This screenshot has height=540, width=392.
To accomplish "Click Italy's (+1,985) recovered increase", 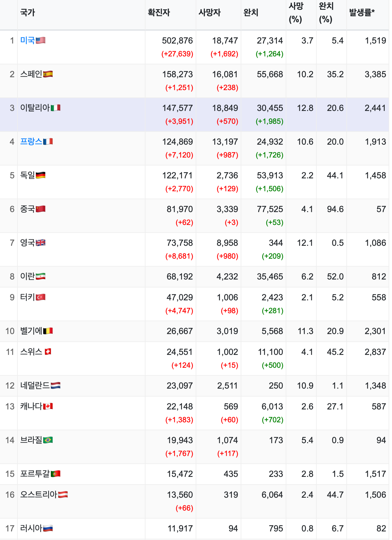I will click(x=269, y=121).
